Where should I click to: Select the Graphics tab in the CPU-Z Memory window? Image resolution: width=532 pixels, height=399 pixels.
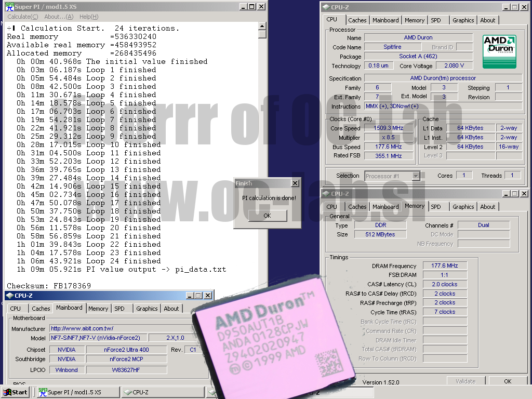463,207
